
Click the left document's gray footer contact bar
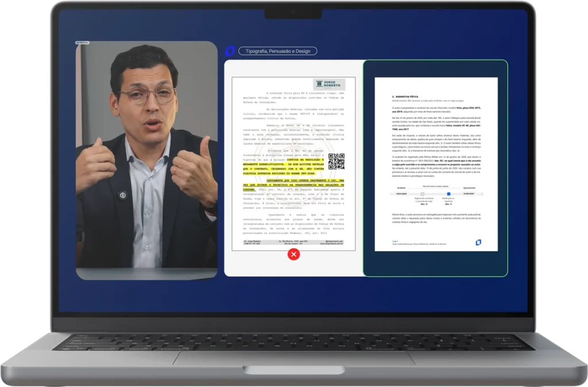(x=293, y=243)
